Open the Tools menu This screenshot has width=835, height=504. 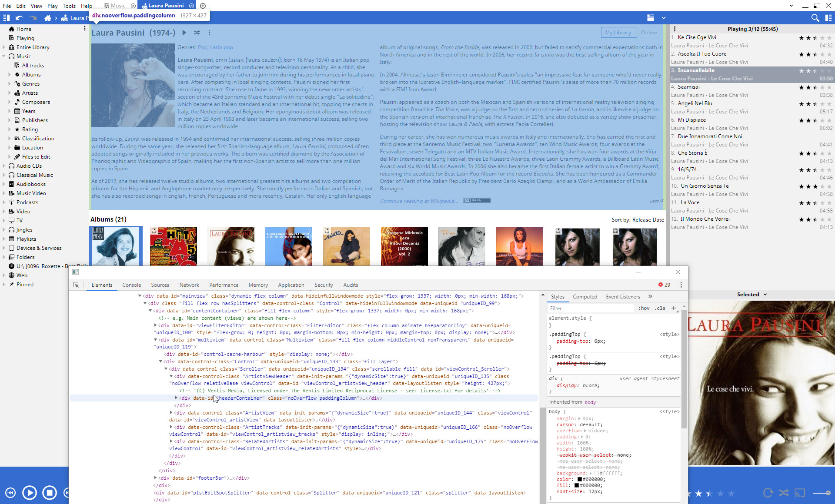69,6
